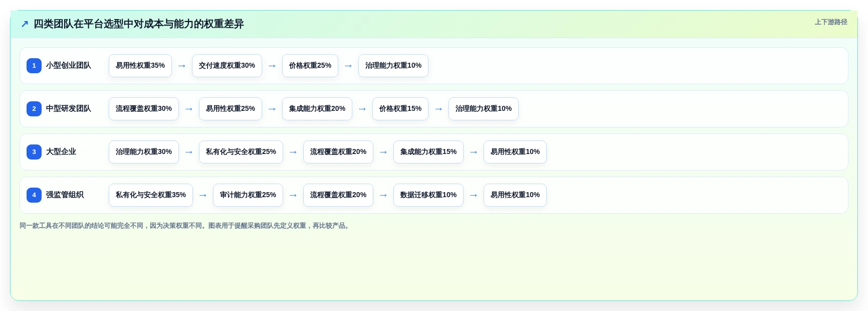Click 流程覆盖权重20% in 大型企业 row
The height and width of the screenshot is (311, 868).
338,152
